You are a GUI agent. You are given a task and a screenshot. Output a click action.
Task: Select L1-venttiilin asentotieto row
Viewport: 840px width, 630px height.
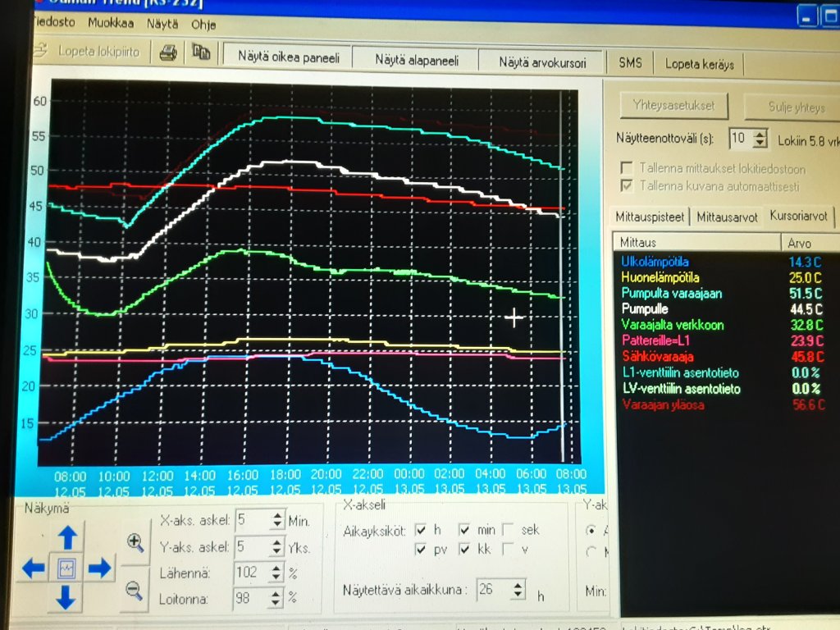pos(724,372)
